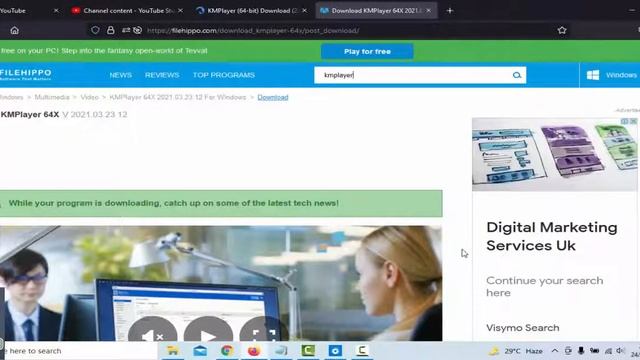Open Digital Marketing Services Uk ad
Screen dimensions: 640x360
point(551,236)
